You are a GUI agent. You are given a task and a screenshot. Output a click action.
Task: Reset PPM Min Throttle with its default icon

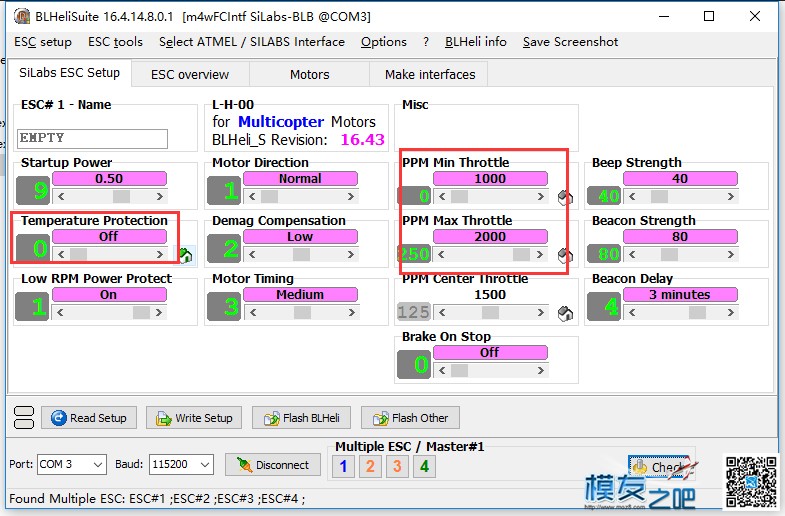coord(565,198)
